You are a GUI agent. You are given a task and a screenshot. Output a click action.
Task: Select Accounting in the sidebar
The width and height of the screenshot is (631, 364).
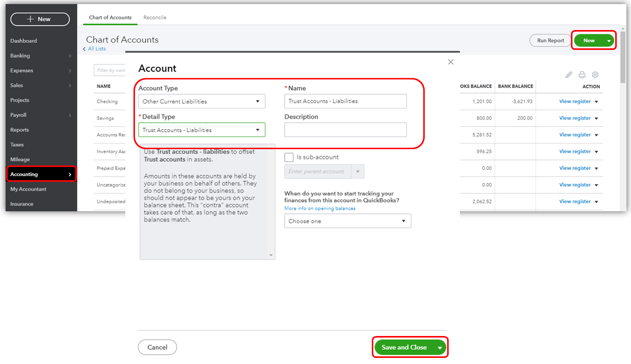[41, 174]
